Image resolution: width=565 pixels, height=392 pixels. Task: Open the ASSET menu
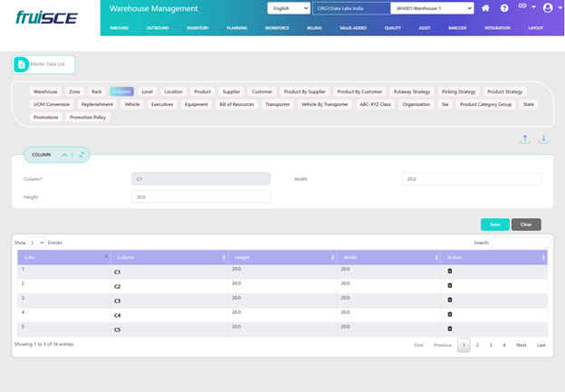(x=425, y=28)
